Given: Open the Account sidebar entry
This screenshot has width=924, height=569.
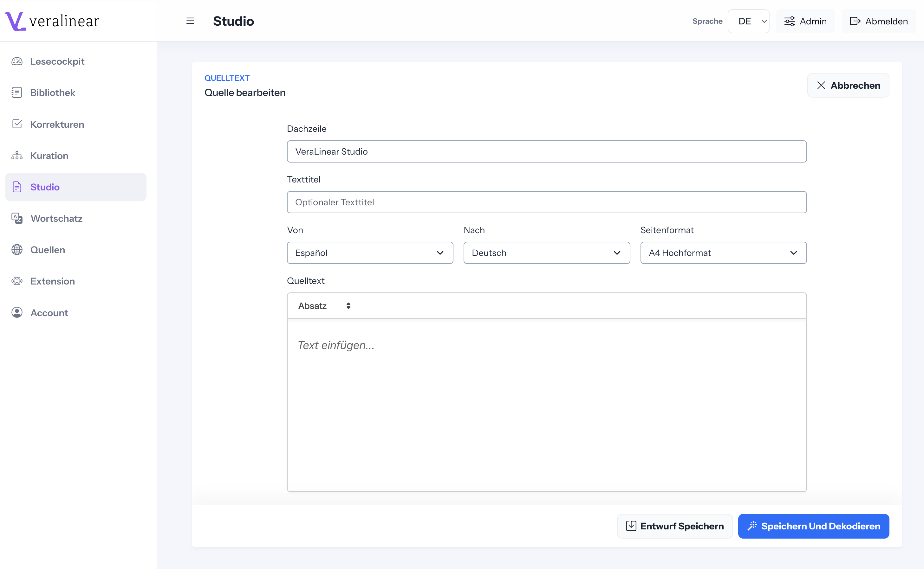Looking at the screenshot, I should [x=75, y=313].
